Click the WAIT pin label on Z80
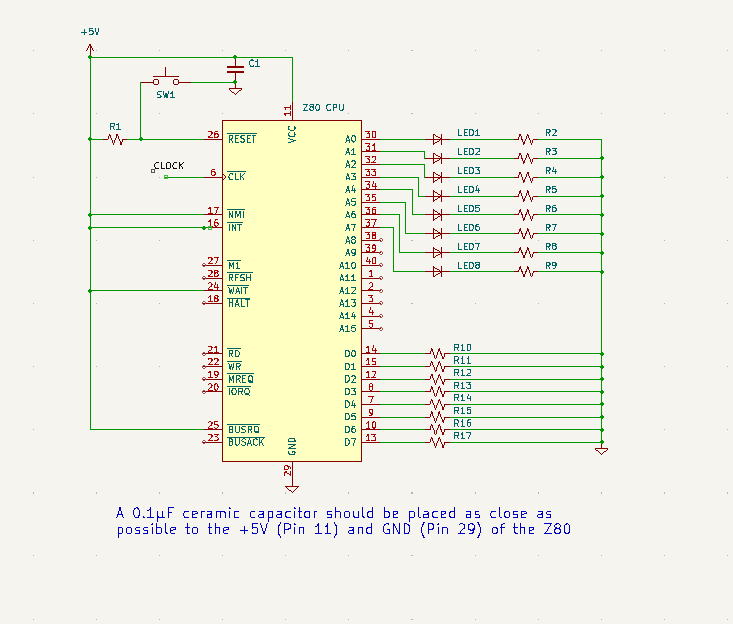The height and width of the screenshot is (624, 733). 239,290
